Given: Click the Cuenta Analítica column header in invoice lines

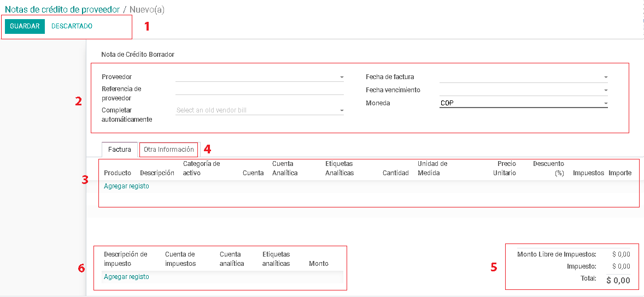Looking at the screenshot, I should tap(285, 169).
